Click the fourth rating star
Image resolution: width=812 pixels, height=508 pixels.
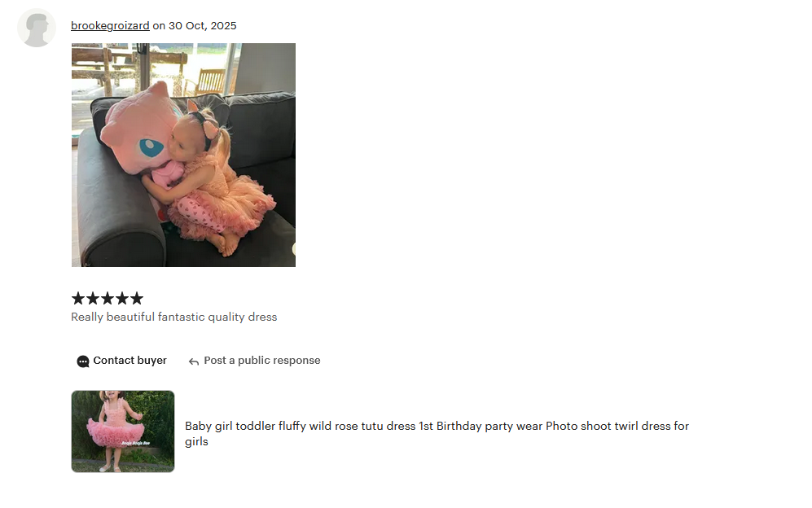point(122,298)
